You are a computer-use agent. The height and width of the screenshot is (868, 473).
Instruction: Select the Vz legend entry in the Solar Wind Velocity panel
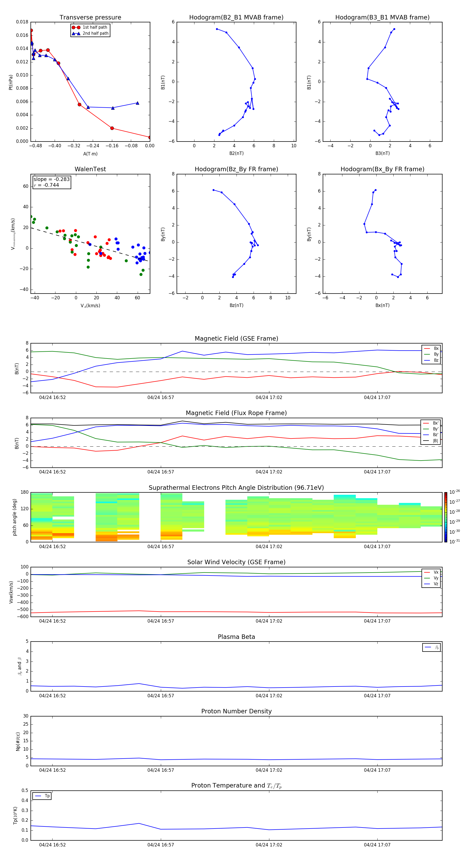[431, 584]
